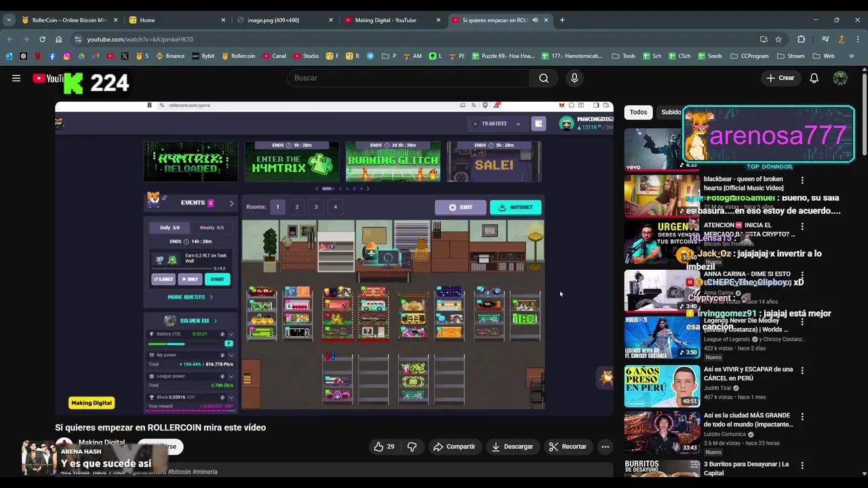868x488 pixels.
Task: Open the Telegram bookmark icon
Action: click(x=370, y=56)
